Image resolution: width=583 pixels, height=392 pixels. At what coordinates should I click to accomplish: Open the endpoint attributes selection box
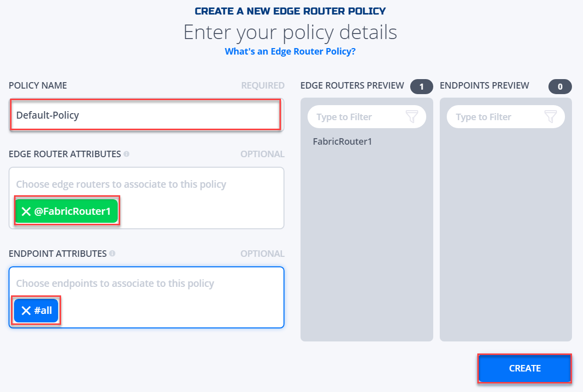pos(146,297)
